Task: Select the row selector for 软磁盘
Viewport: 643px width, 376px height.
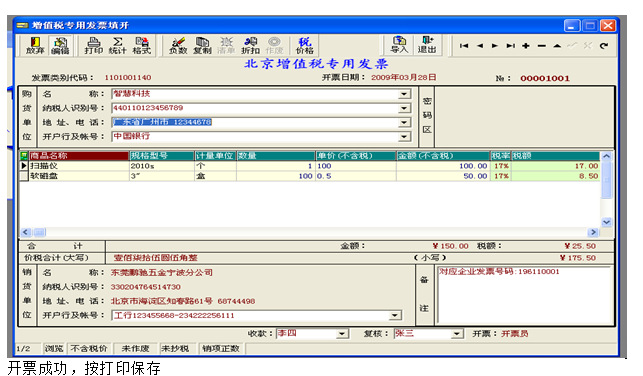Action: [24, 176]
